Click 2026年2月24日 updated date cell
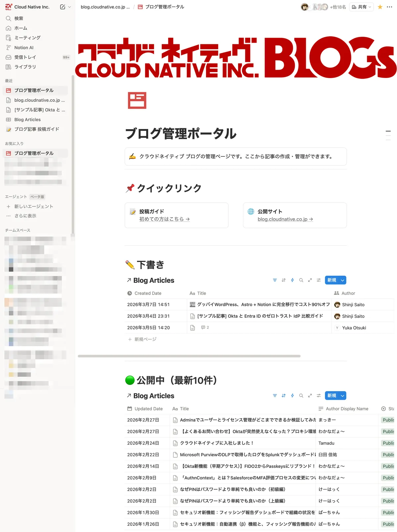 coord(143,443)
